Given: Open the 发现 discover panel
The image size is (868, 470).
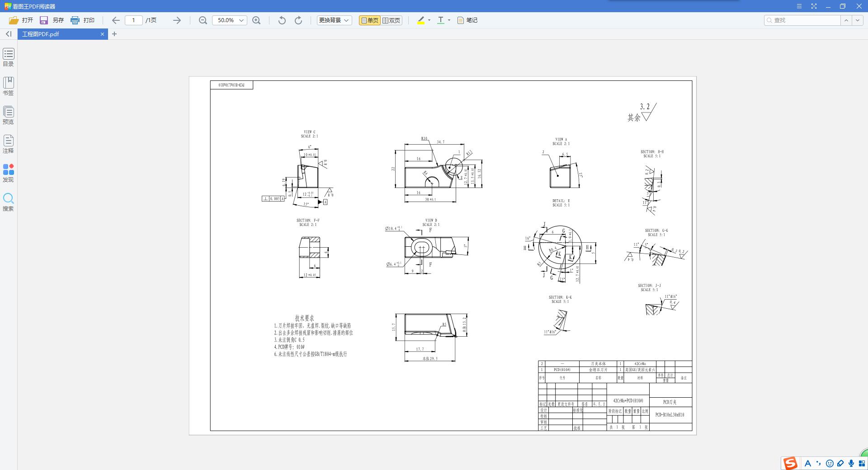Looking at the screenshot, I should tap(9, 173).
